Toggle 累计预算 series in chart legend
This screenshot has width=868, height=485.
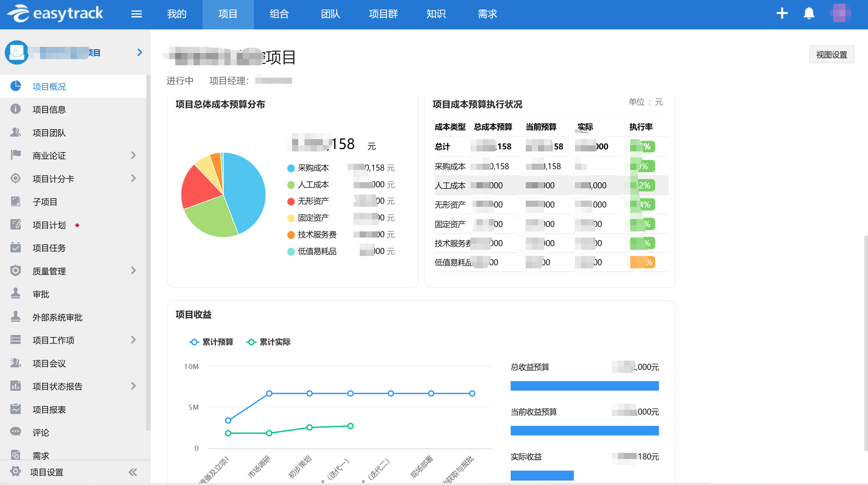coord(211,342)
